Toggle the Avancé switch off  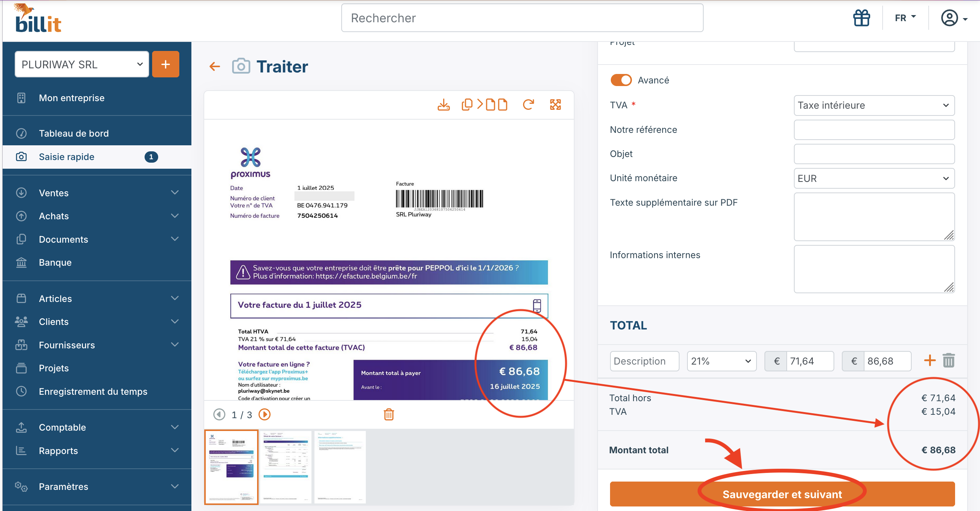coord(621,80)
